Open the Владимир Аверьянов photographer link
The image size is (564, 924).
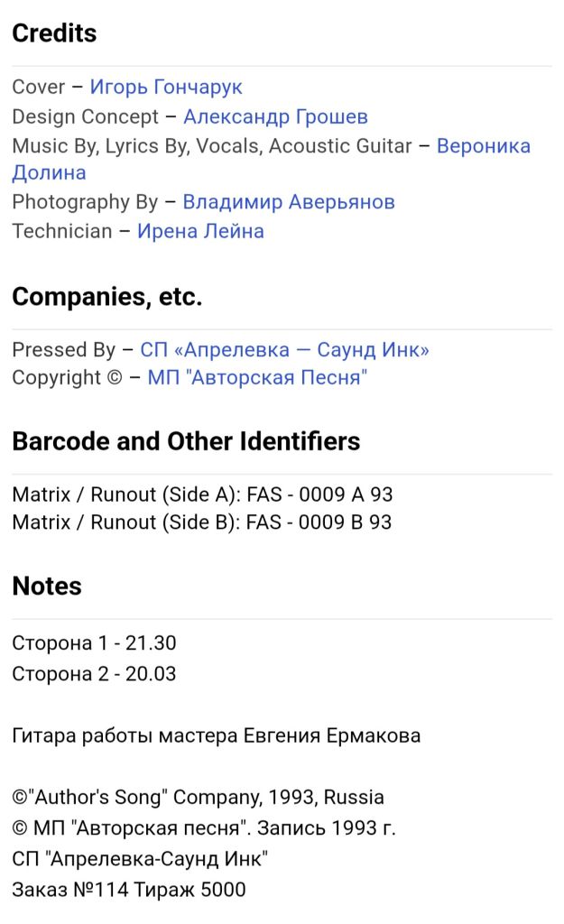[x=288, y=201]
